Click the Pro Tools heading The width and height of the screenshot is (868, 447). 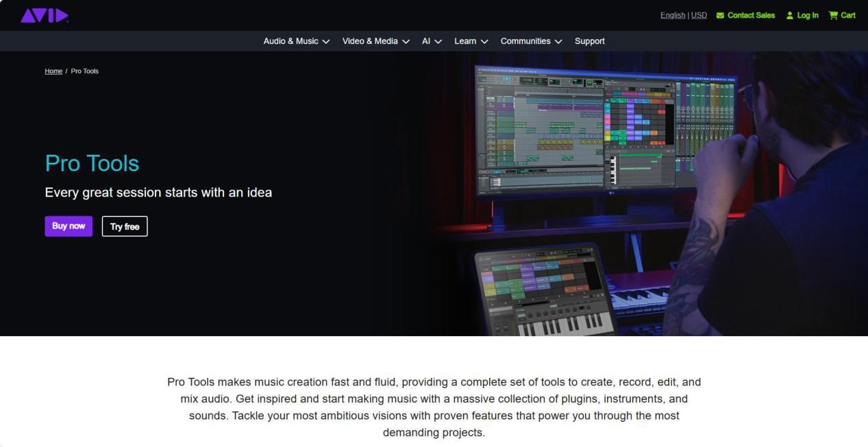coord(92,164)
